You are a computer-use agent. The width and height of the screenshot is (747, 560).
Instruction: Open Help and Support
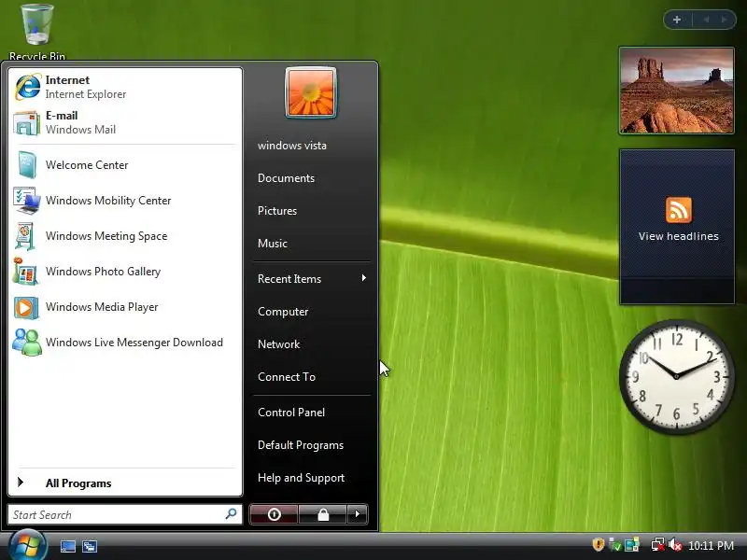[301, 478]
